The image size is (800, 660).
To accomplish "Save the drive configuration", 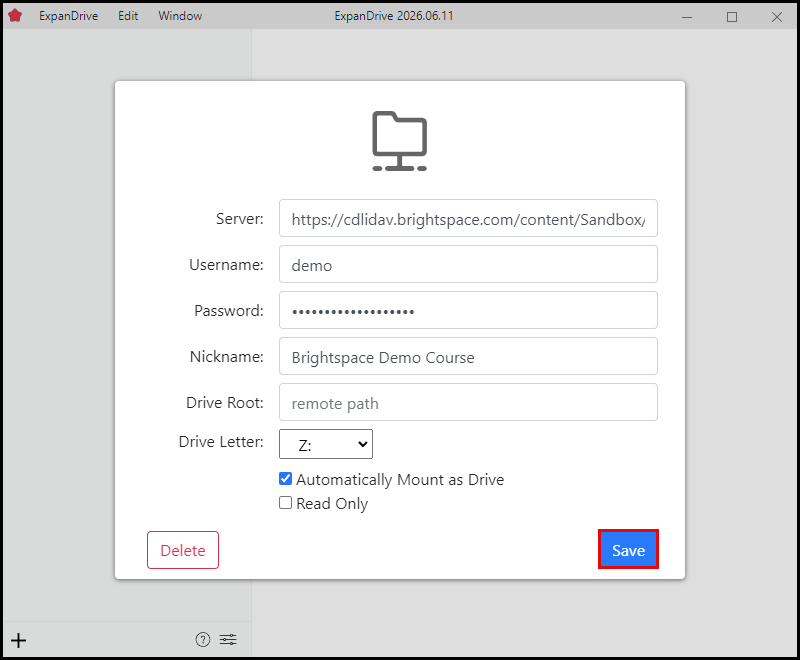I will [628, 549].
